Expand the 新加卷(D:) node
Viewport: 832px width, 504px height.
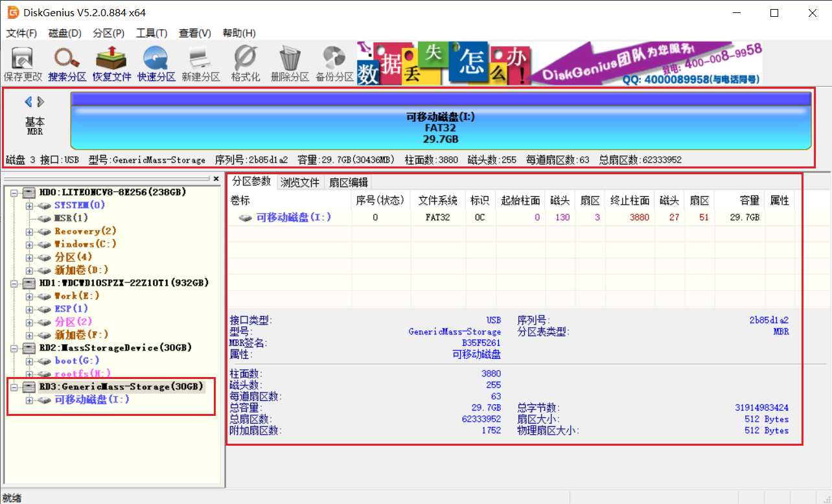(x=29, y=270)
